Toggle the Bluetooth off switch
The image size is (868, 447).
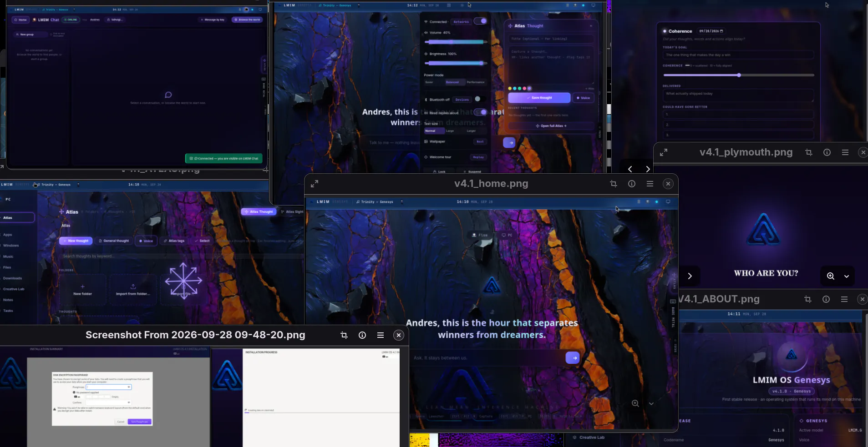click(479, 99)
